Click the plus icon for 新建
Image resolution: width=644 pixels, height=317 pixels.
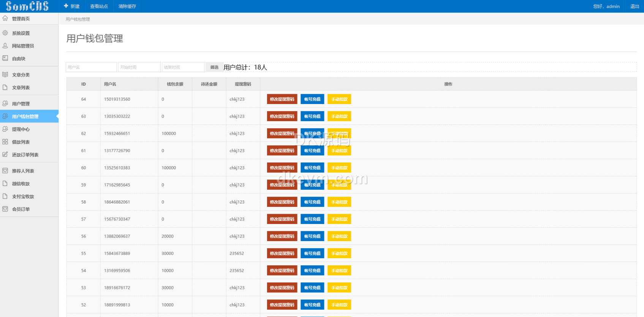[x=66, y=6]
